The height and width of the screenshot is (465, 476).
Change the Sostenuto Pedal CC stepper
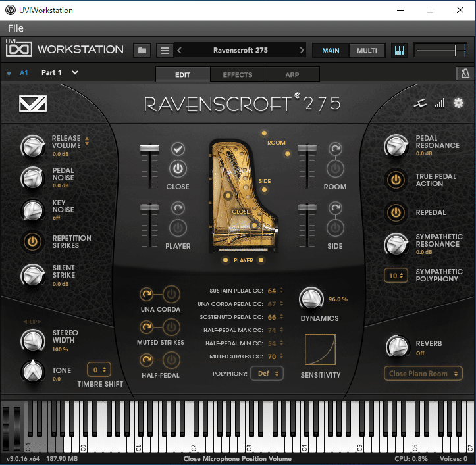pos(281,316)
